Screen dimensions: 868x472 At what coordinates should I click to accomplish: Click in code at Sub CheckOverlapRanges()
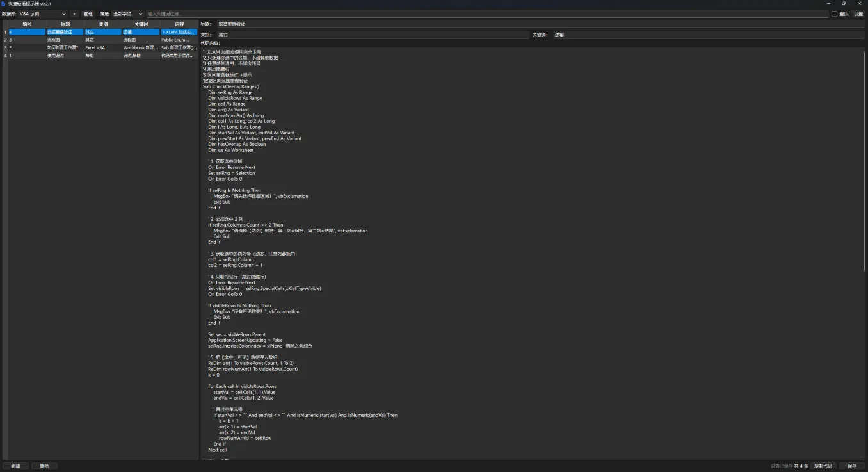(x=231, y=86)
